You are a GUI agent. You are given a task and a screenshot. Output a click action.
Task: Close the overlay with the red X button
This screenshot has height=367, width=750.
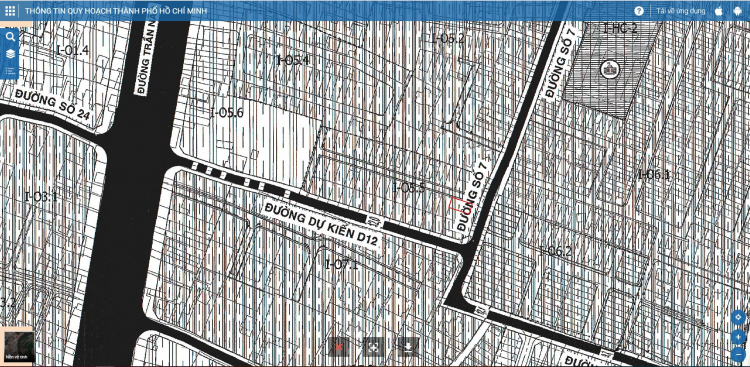pos(339,347)
